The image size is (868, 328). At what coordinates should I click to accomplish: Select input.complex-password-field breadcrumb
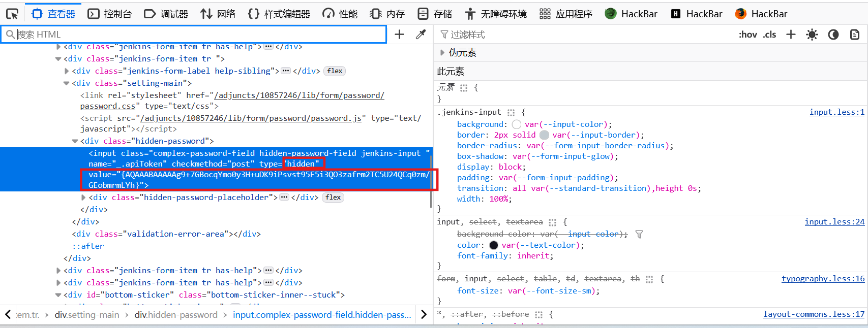click(322, 315)
